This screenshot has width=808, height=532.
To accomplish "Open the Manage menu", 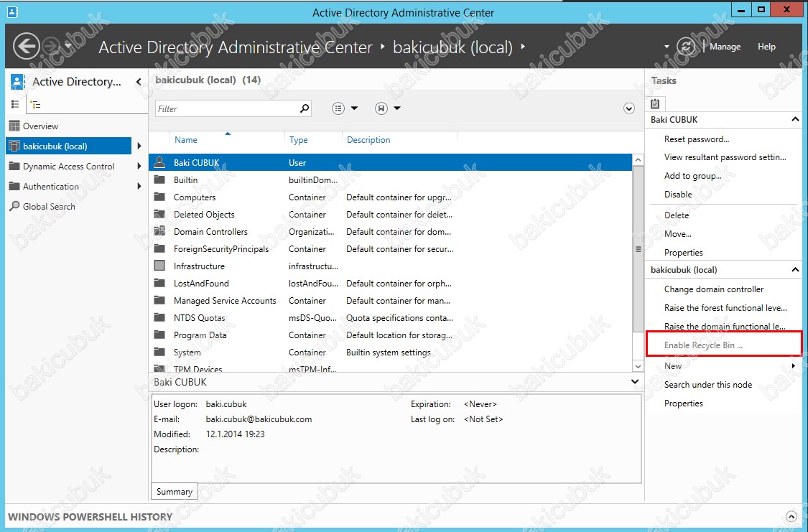I will pyautogui.click(x=725, y=47).
